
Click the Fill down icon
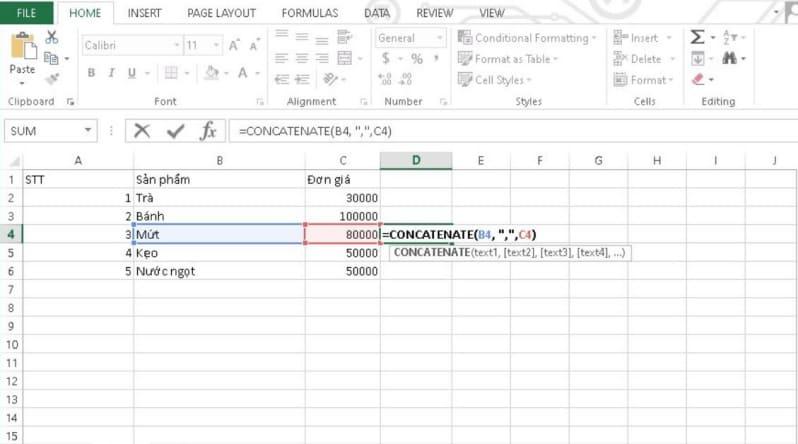[x=698, y=59]
